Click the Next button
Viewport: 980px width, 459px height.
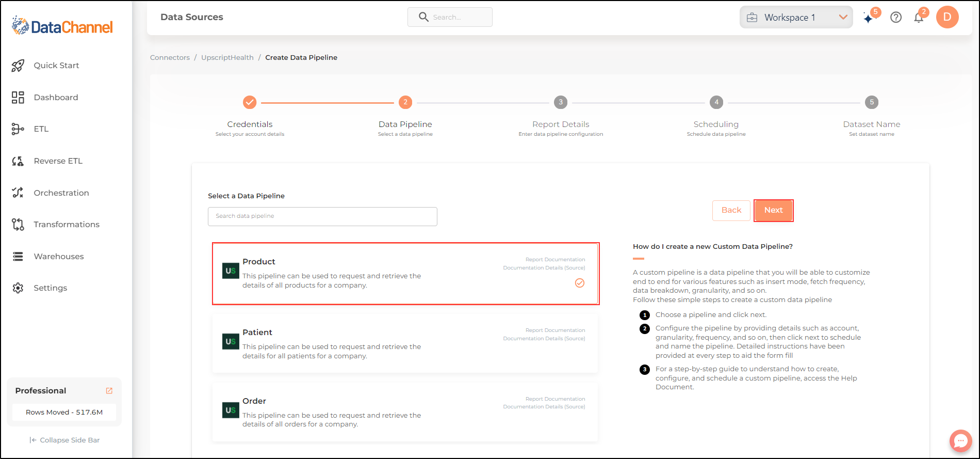coord(773,210)
